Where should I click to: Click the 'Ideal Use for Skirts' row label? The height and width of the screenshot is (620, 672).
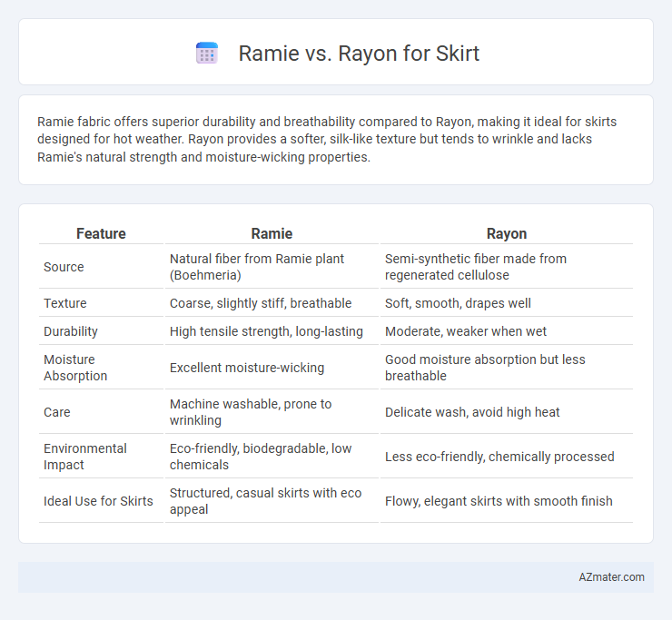pyautogui.click(x=98, y=501)
